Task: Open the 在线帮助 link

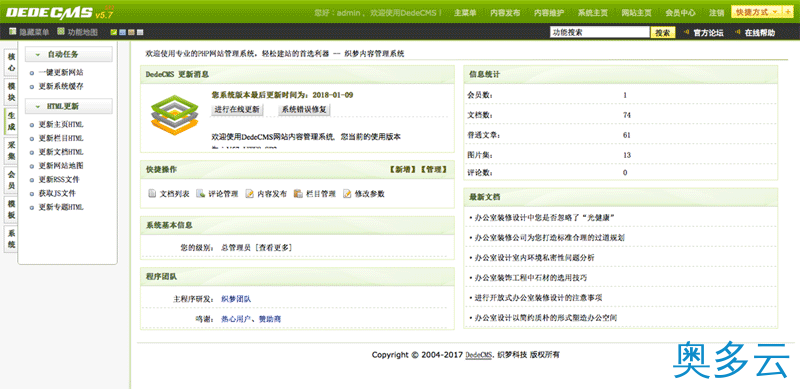Action: tap(759, 33)
